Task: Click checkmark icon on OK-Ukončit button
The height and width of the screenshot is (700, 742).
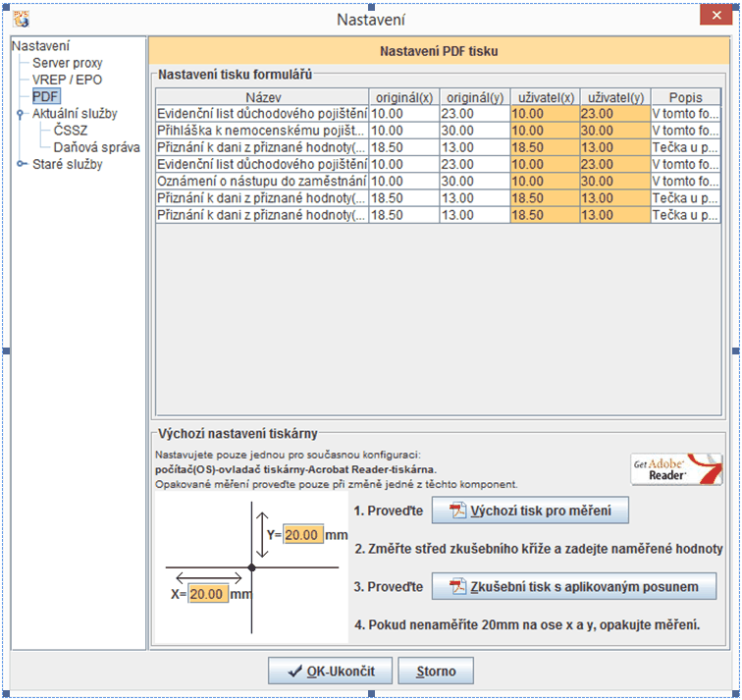Action: tap(293, 672)
